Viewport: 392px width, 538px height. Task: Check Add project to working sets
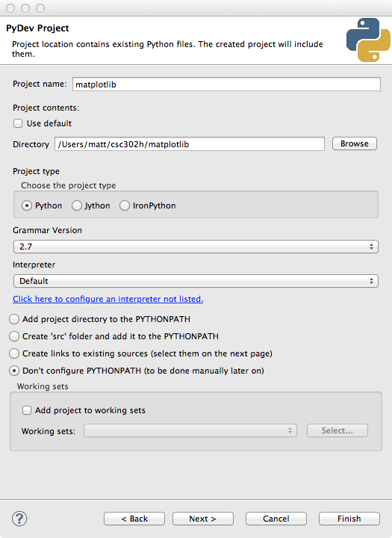point(26,410)
